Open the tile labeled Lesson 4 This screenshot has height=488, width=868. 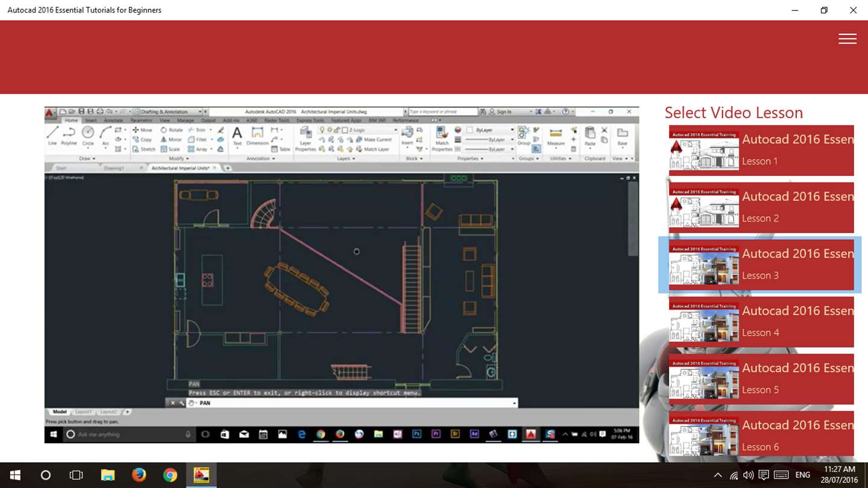[x=761, y=322]
